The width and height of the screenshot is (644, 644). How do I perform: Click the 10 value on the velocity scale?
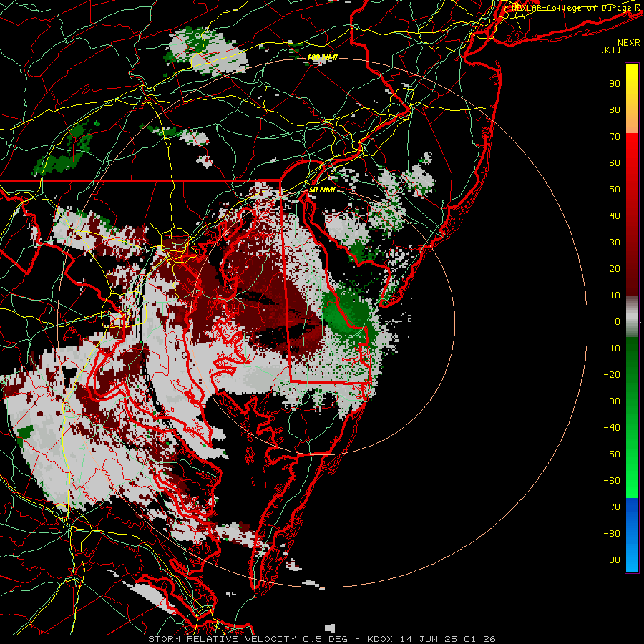615,296
